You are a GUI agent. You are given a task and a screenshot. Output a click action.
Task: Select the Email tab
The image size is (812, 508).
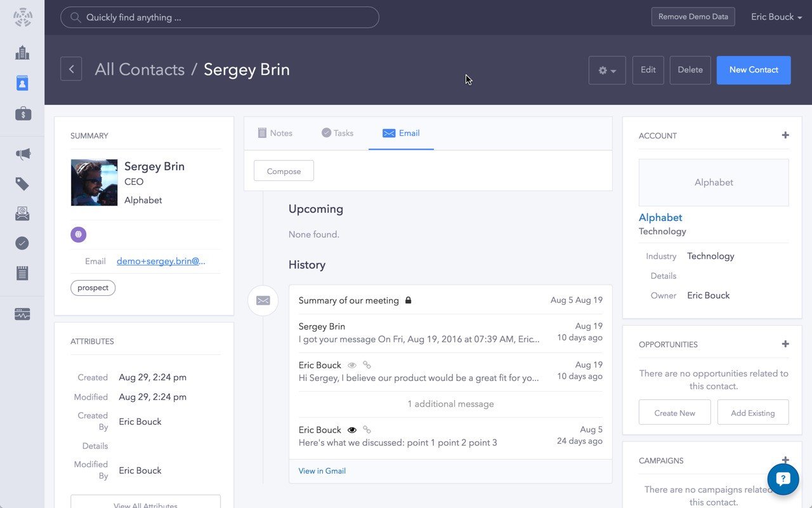[401, 133]
